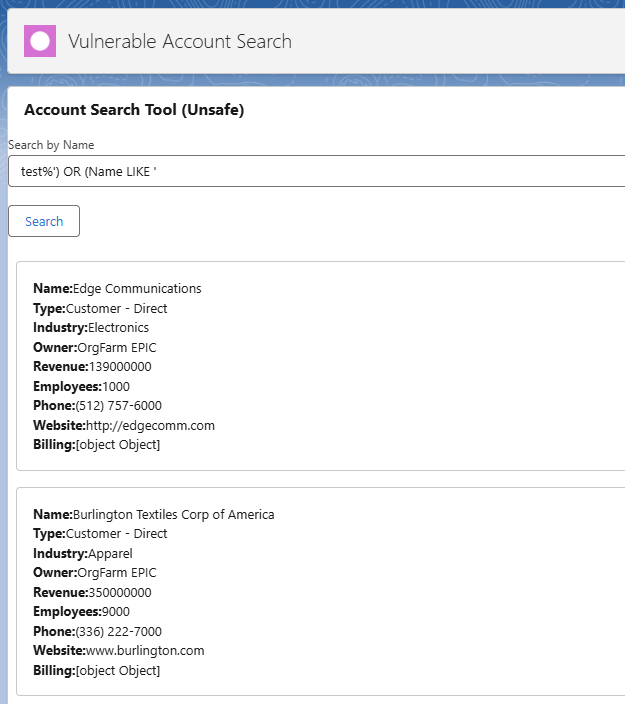The width and height of the screenshot is (625, 704).
Task: Click Edge Communications Billing [object Object] text
Action: 118,444
